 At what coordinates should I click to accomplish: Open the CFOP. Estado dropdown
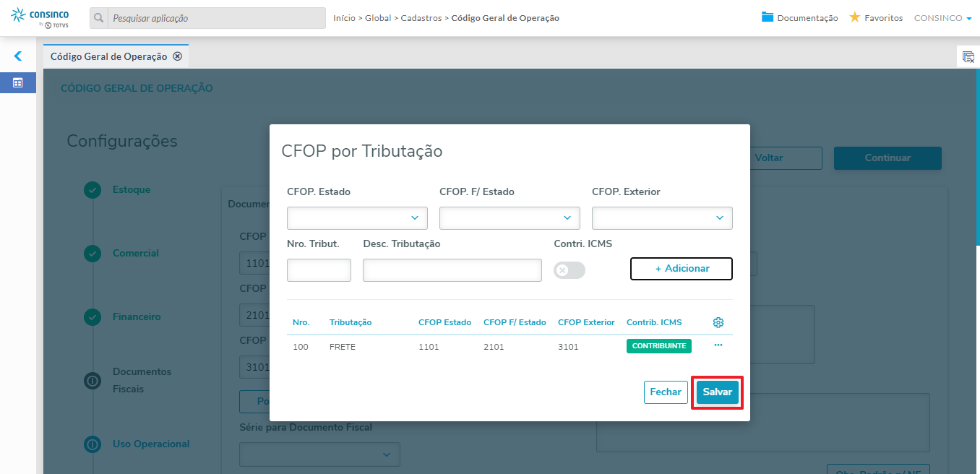[x=357, y=218]
